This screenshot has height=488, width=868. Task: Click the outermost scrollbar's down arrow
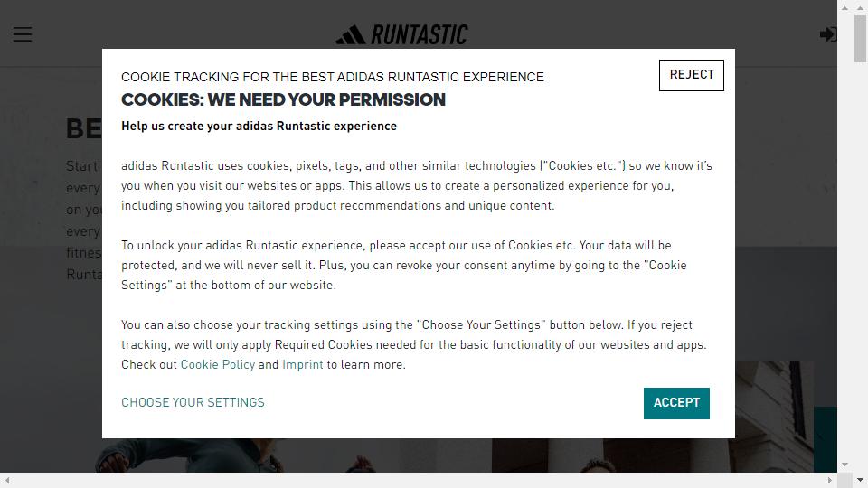click(x=861, y=480)
